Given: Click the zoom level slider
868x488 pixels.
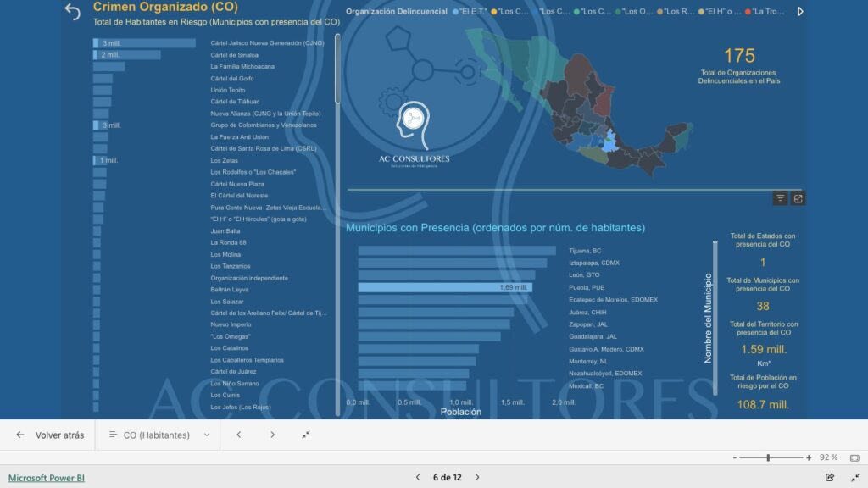Looking at the screenshot, I should [x=769, y=457].
